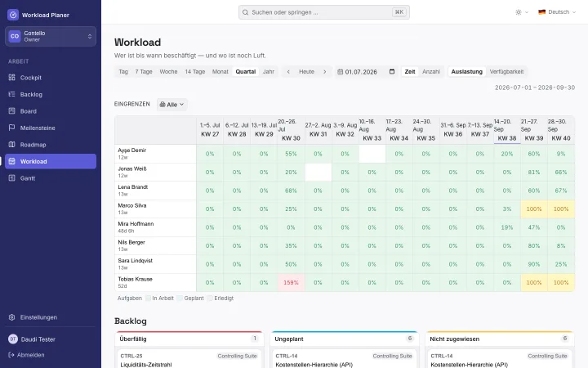Open Einstellungen in the sidebar
The height and width of the screenshot is (368, 588).
point(51,317)
